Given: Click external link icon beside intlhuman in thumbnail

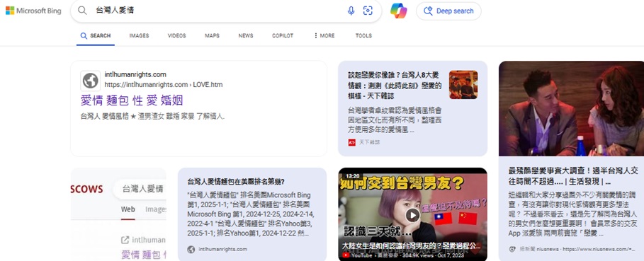Looking at the screenshot, I should tap(125, 240).
